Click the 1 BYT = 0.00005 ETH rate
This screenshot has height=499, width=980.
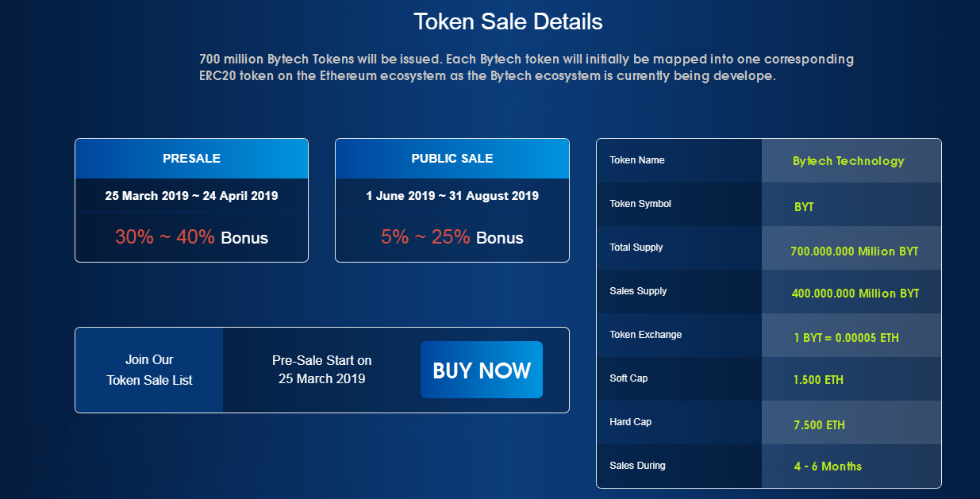(x=846, y=338)
